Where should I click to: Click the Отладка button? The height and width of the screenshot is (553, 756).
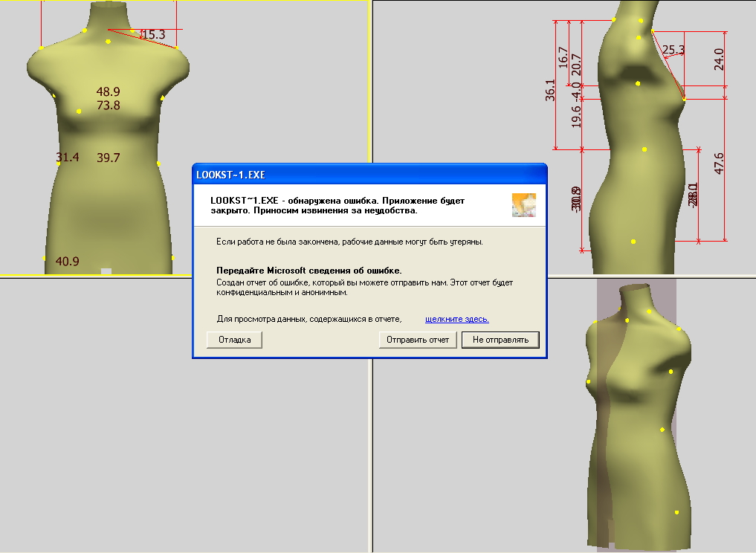pos(234,340)
